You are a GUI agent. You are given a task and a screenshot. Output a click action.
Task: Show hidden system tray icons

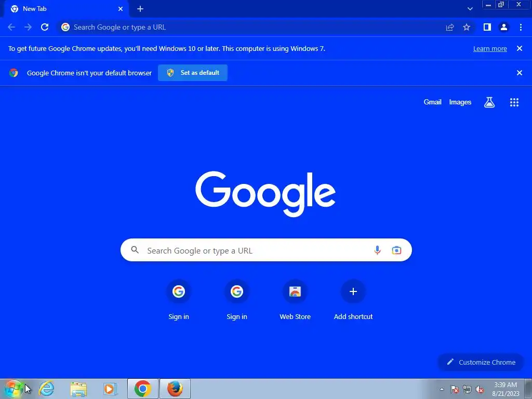pyautogui.click(x=442, y=389)
